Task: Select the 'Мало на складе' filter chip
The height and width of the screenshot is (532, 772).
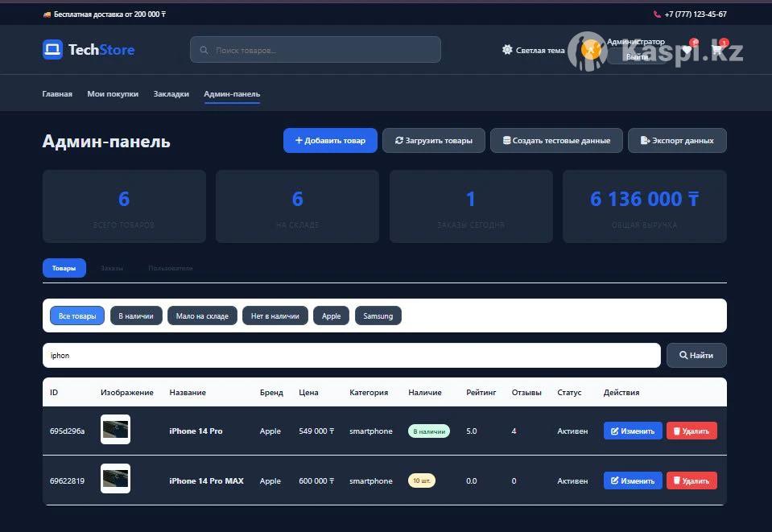Action: tap(203, 316)
